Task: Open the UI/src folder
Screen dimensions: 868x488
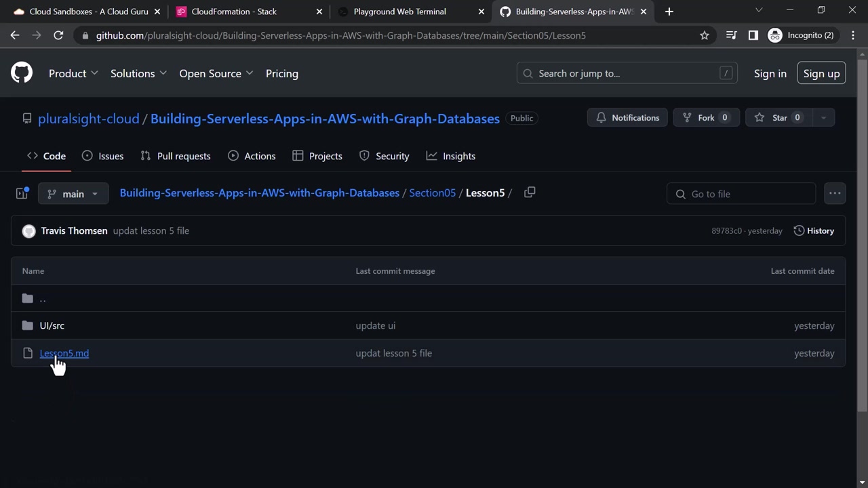Action: tap(52, 325)
